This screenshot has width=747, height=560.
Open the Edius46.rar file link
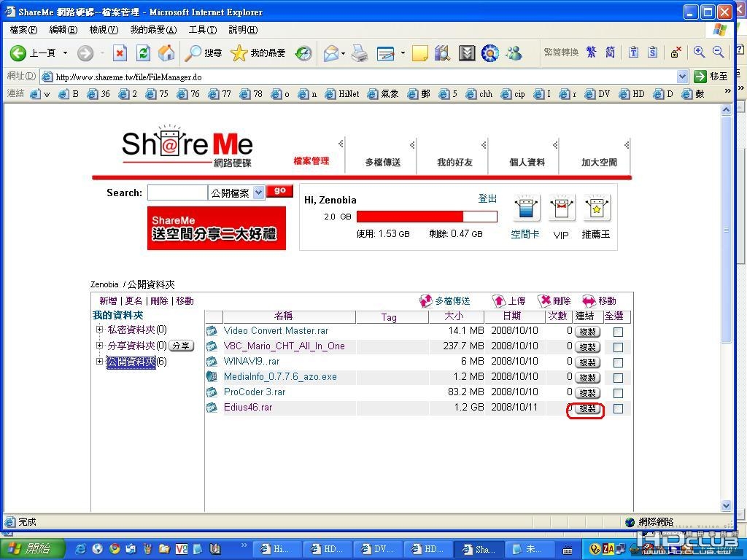[x=248, y=407]
